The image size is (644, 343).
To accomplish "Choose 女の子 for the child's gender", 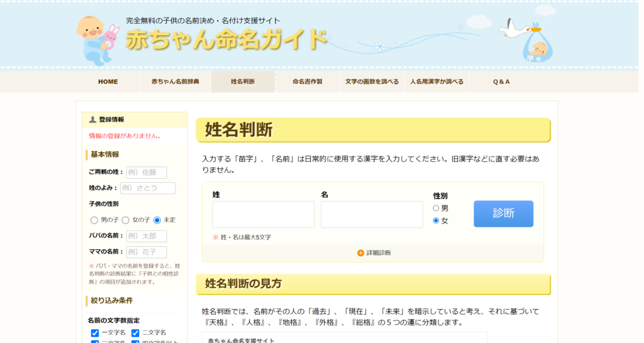I will click(126, 220).
